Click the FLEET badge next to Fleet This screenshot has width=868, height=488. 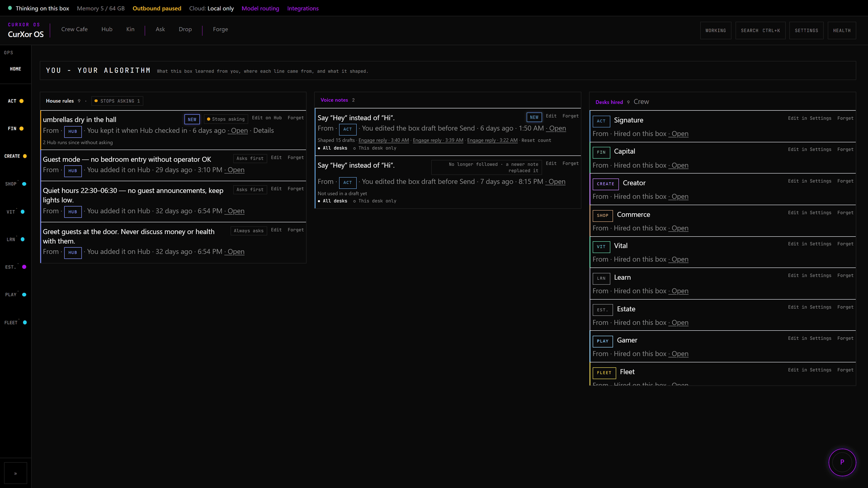click(604, 373)
